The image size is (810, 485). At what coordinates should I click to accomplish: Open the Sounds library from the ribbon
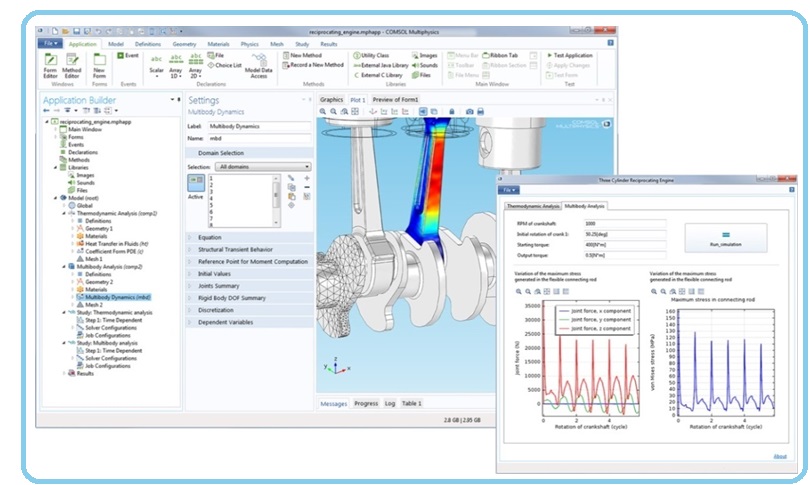point(425,65)
